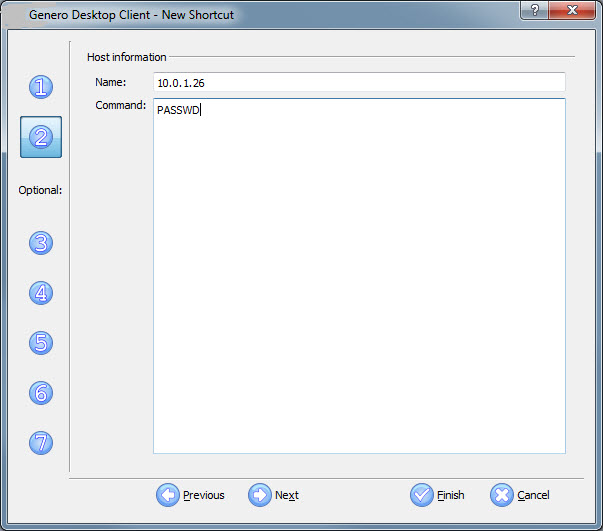
Task: Go to optional step 6
Action: click(41, 393)
